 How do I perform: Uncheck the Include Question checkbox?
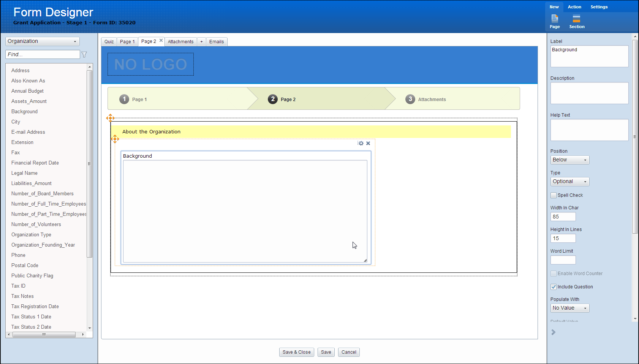point(554,287)
